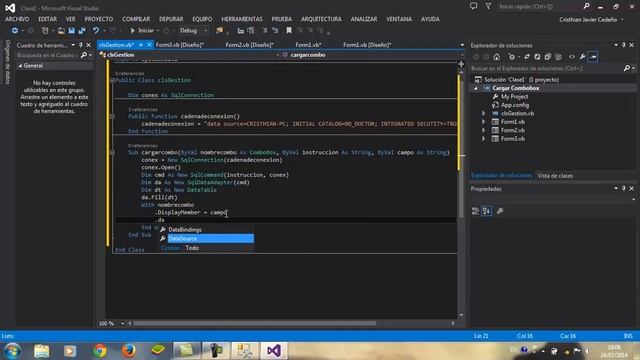The height and width of the screenshot is (360, 640).
Task: Toggle auto-hide pin on Propiedades panel
Action: click(624, 189)
